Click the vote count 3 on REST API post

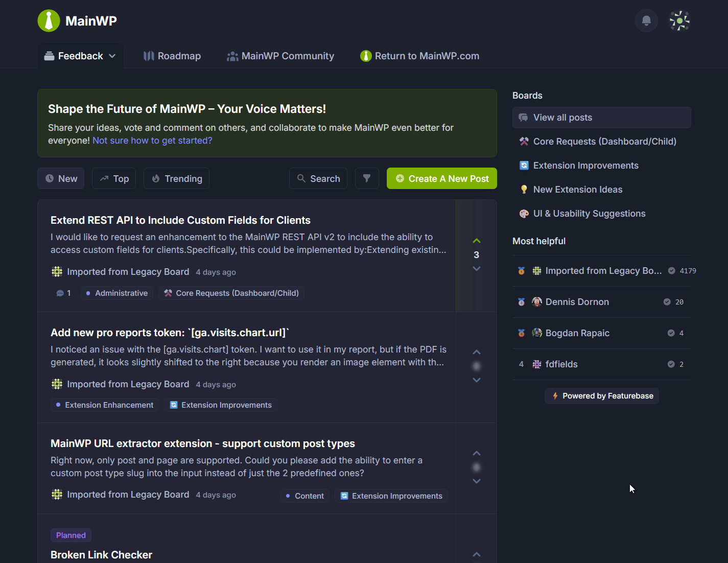click(477, 255)
